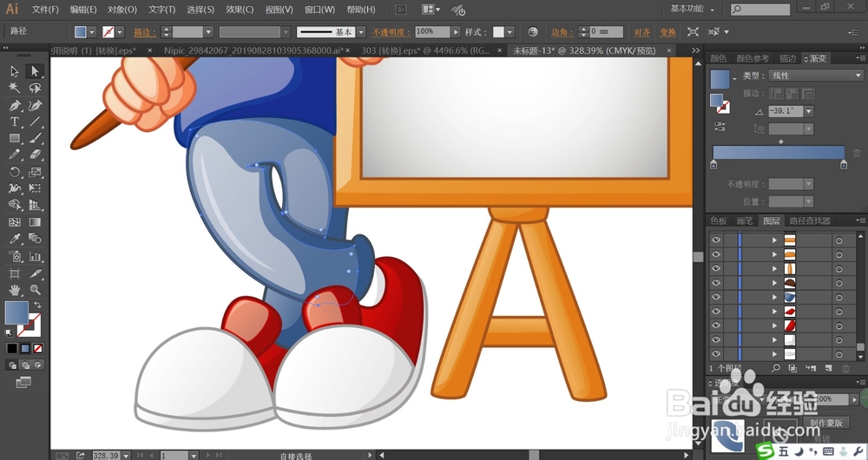Click the 变换 transform link
Screen dimensions: 868x460
point(667,32)
